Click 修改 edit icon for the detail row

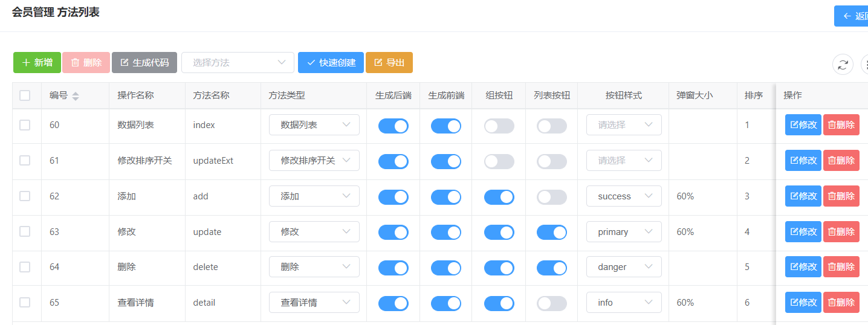tap(803, 303)
